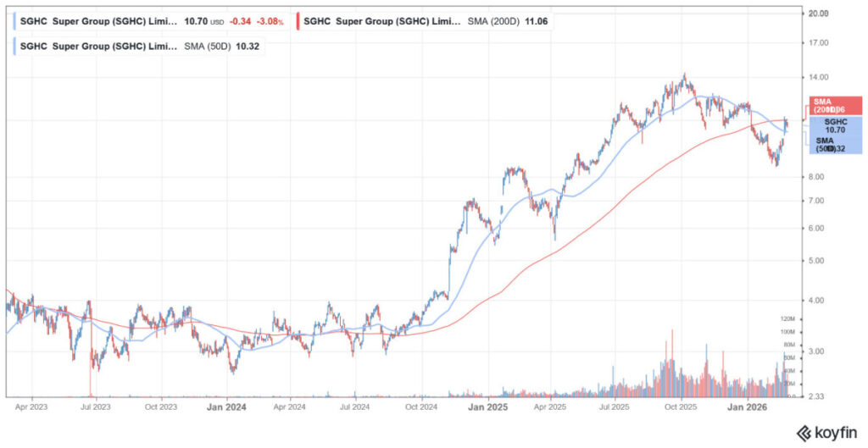Click the red color bar of SMA (200D) legend
Screen dimensions: 868x448
point(298,19)
